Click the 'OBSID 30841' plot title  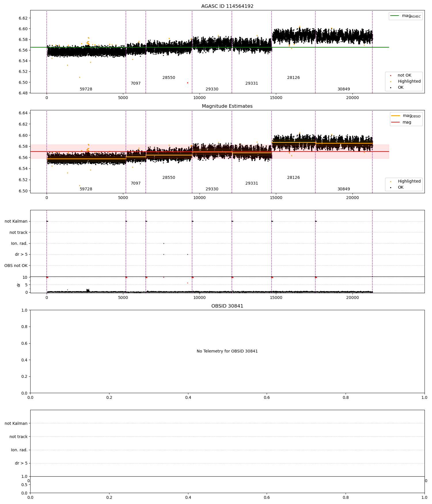point(227,306)
